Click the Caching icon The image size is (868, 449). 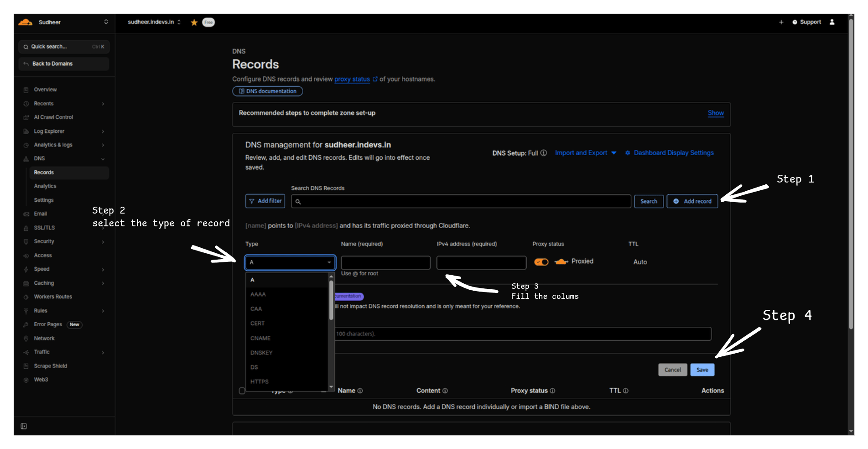[x=26, y=283]
